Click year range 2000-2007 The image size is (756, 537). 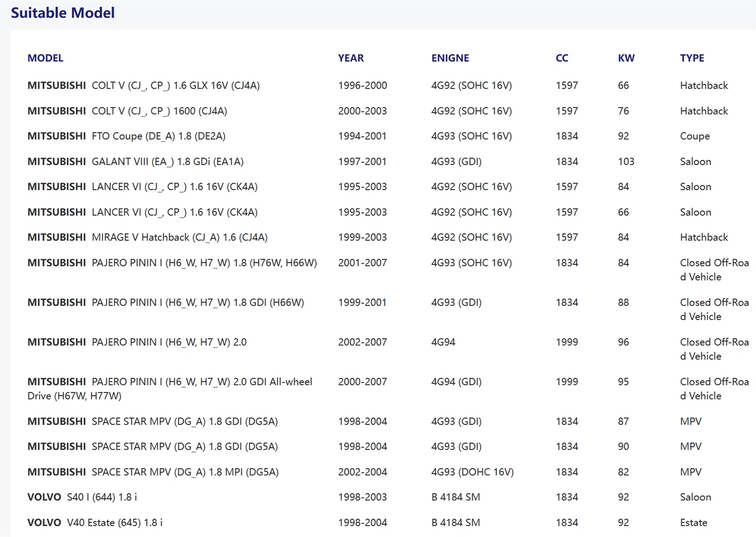(x=362, y=382)
